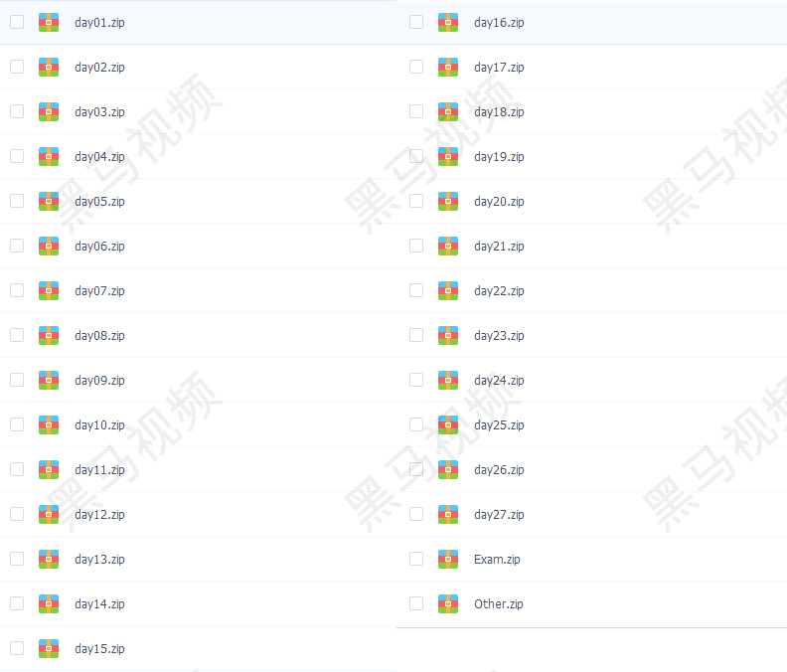Open the file named Exam.zip
The image size is (787, 672).
497,560
